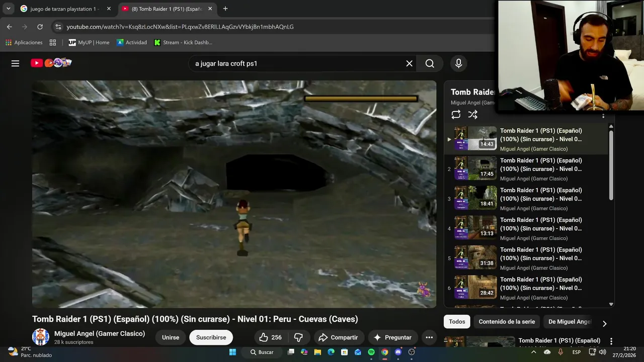Open the weather widget 21°C Parc. nublado
The image size is (644, 362).
coord(30,352)
